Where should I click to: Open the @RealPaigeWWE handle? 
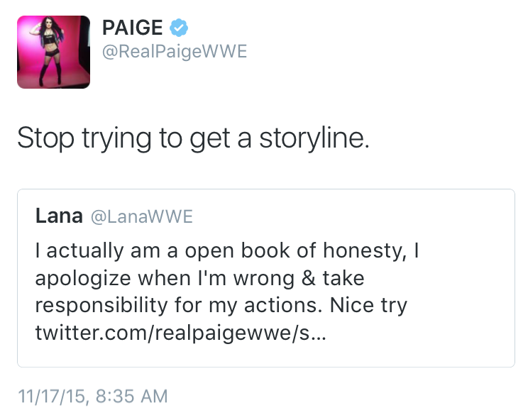pyautogui.click(x=175, y=52)
